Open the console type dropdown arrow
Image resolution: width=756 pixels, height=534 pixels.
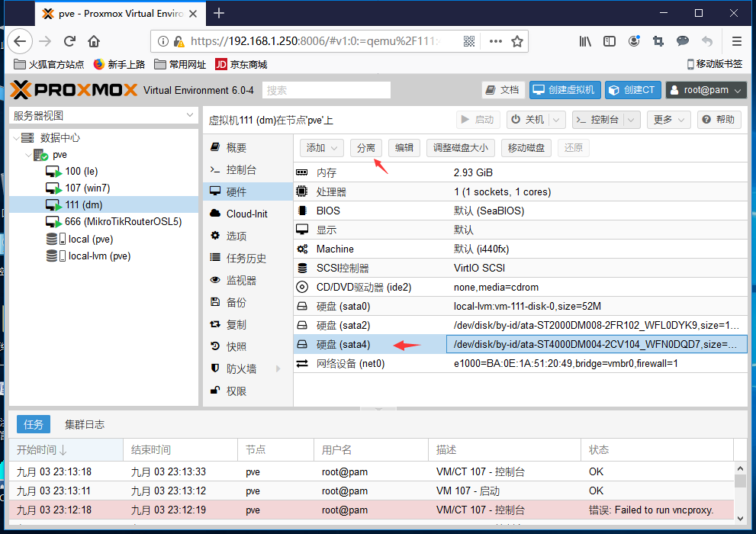632,120
